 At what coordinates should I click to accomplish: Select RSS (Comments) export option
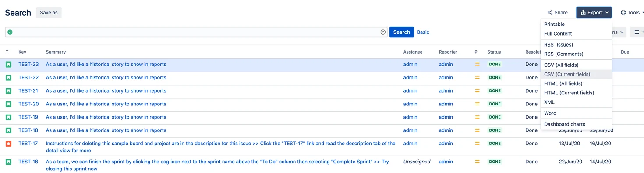coord(576,54)
